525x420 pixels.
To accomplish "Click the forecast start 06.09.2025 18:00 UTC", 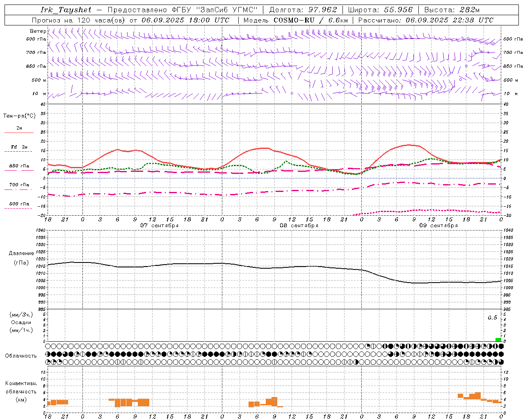I will [185, 20].
